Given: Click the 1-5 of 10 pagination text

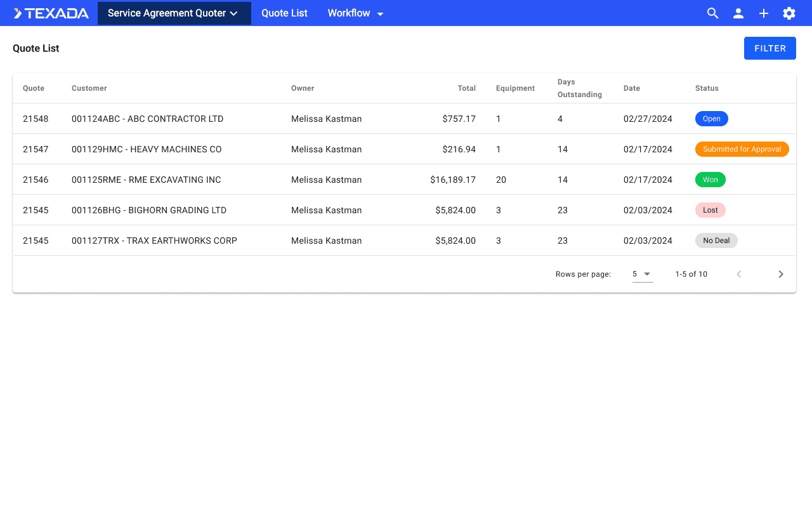Looking at the screenshot, I should tap(691, 274).
